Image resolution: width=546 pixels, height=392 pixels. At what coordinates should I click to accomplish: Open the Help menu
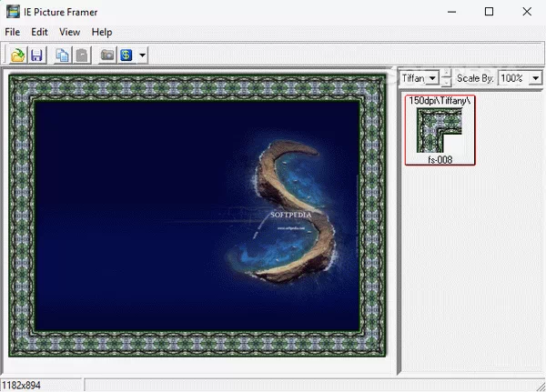click(x=102, y=32)
